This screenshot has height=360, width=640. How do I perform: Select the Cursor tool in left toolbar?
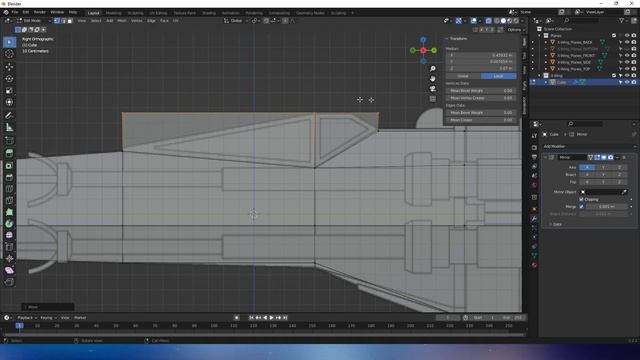point(9,54)
